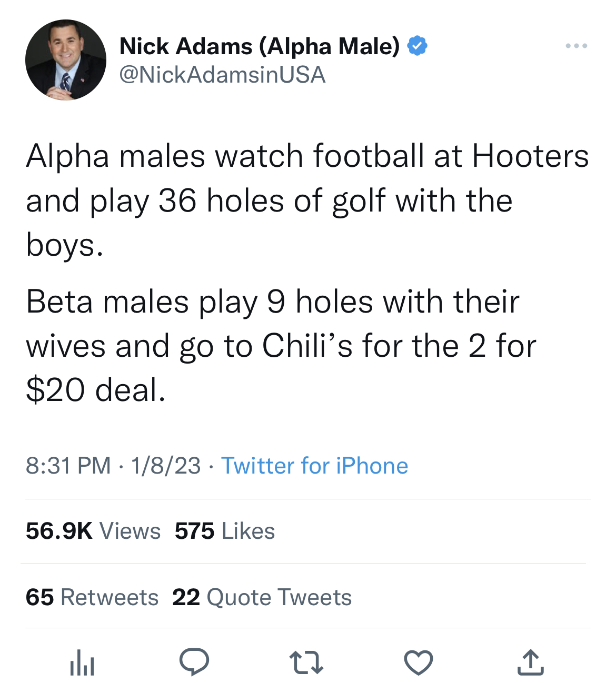Open the 22 Quote Tweets list
The height and width of the screenshot is (683, 616).
[262, 597]
